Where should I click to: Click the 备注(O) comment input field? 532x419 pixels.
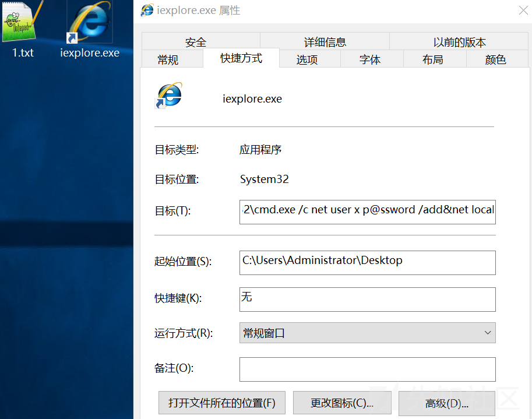[368, 369]
